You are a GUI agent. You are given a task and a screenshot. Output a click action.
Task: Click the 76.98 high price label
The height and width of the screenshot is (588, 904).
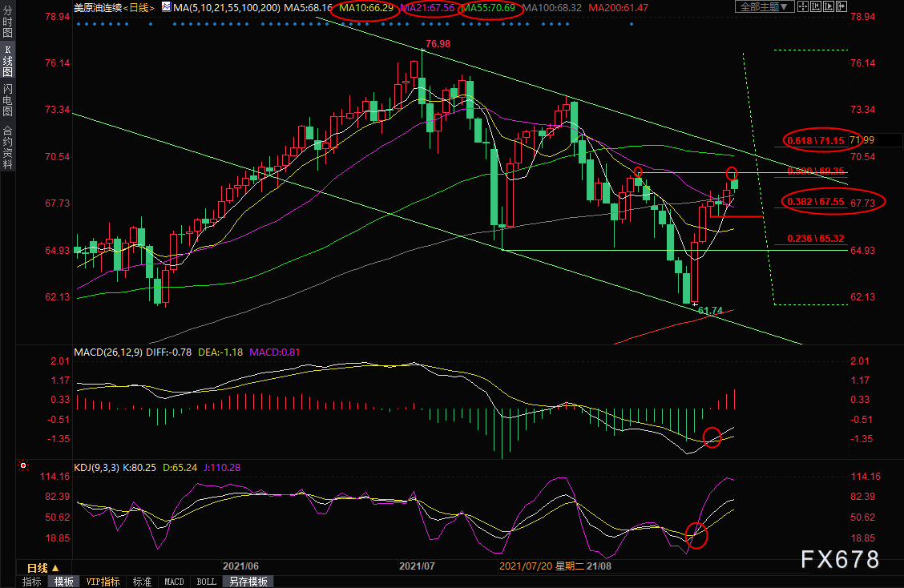point(438,44)
